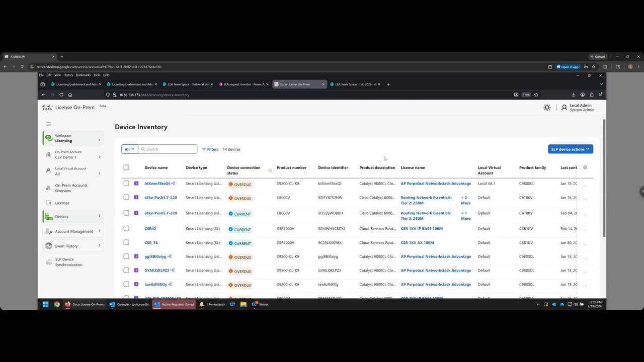Tick the select-all checkbox in the table header
644x362 pixels.
126,167
